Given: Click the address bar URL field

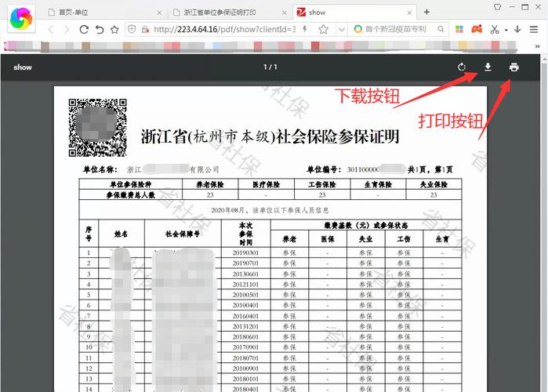Looking at the screenshot, I should pos(224,29).
